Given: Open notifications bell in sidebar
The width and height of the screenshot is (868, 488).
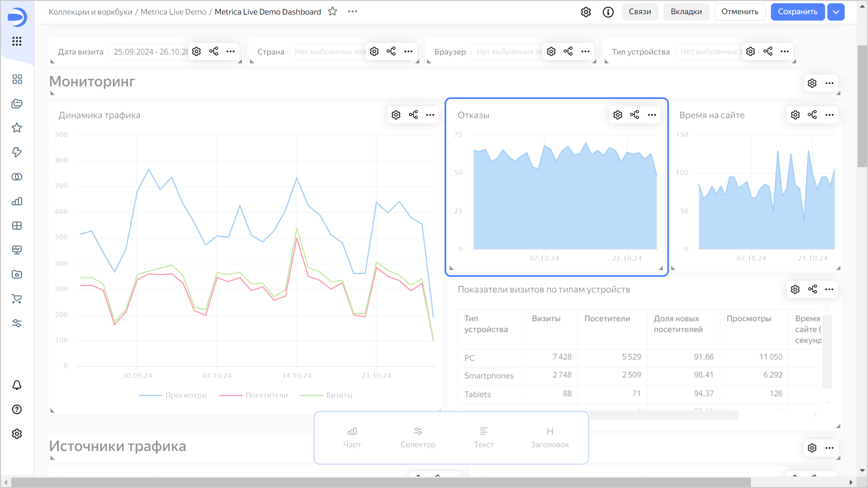Looking at the screenshot, I should coord(17,385).
